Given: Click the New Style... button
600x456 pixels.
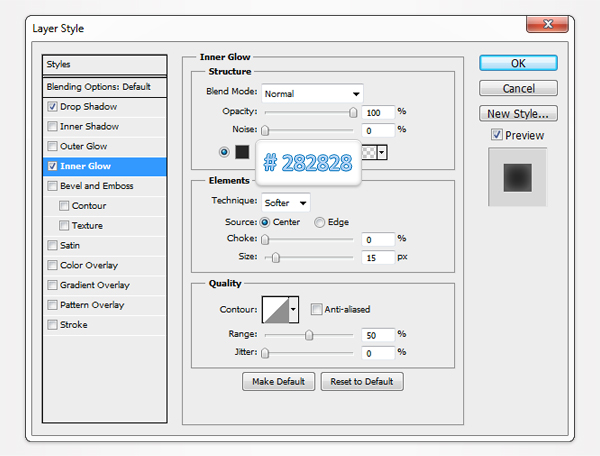Looking at the screenshot, I should [518, 114].
